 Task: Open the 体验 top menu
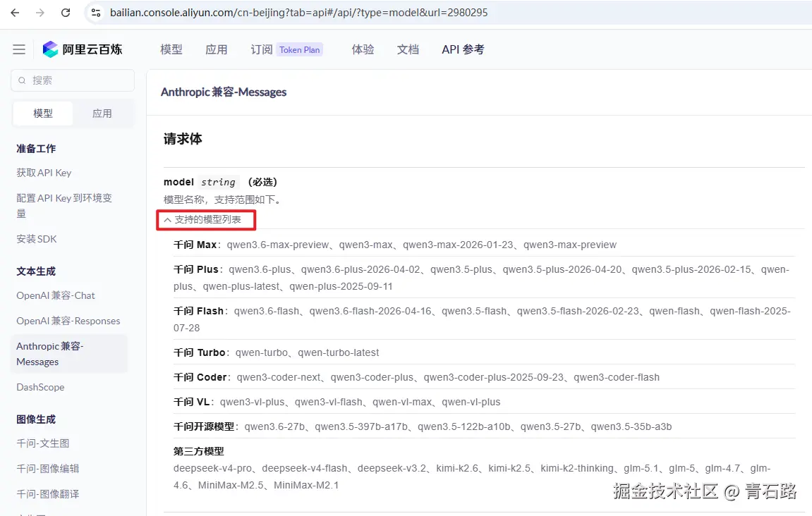363,49
